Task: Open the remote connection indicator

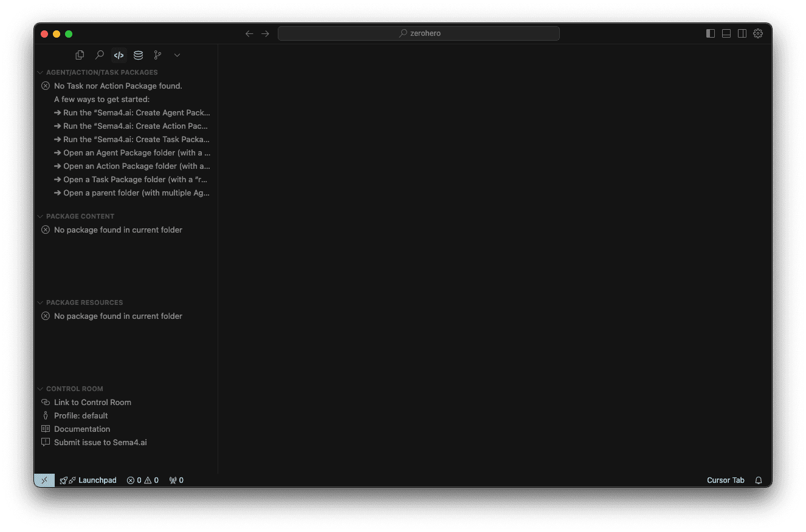Action: click(44, 480)
